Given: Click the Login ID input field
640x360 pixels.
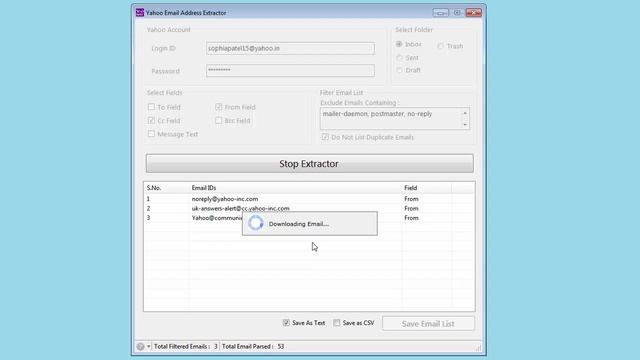Looking at the screenshot, I should pyautogui.click(x=290, y=48).
